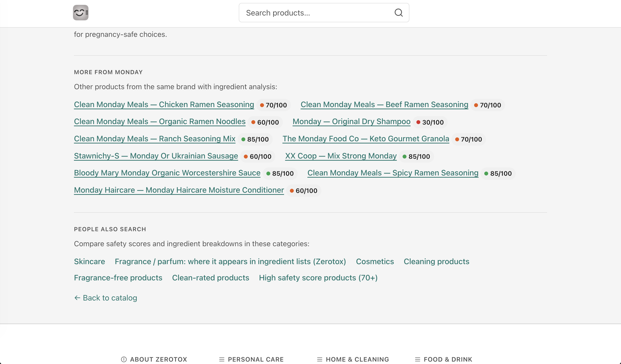Open Fragrance-free products link
Screen dimensions: 621x364
pos(118,277)
